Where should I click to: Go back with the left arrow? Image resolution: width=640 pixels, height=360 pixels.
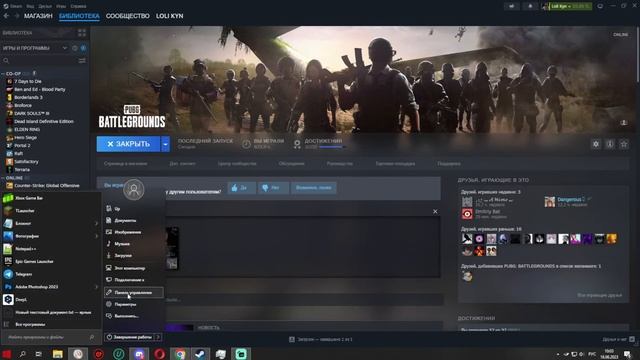click(6, 16)
